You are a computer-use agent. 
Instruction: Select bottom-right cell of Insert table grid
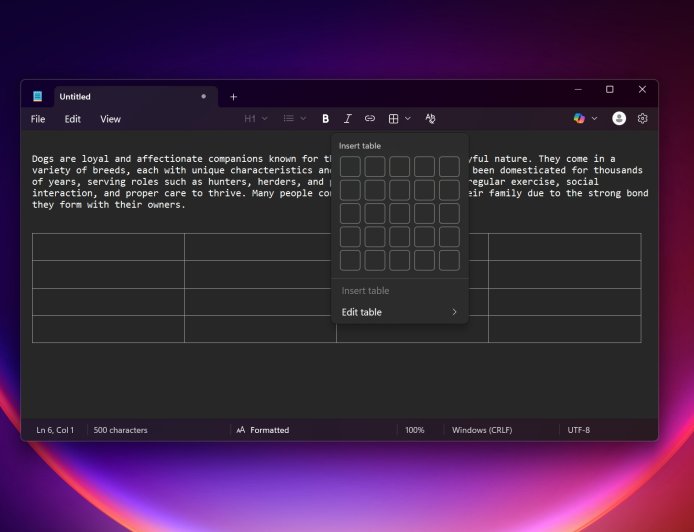(449, 260)
